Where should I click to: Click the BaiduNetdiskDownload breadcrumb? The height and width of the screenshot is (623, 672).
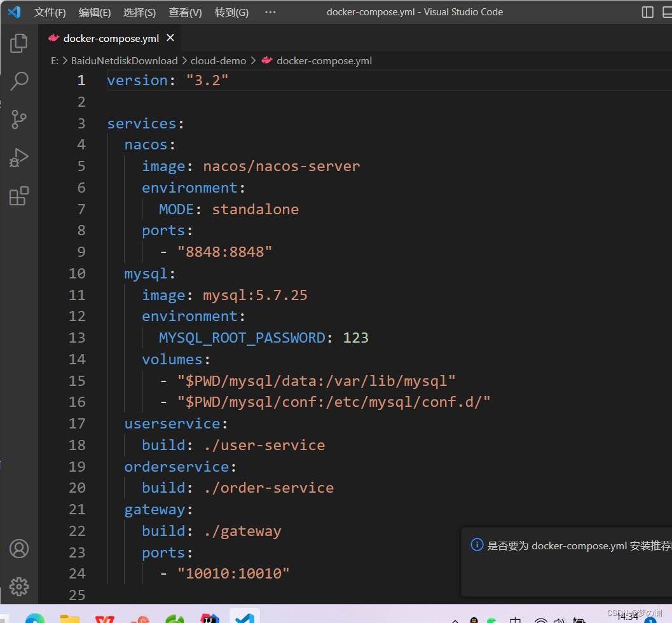[124, 61]
